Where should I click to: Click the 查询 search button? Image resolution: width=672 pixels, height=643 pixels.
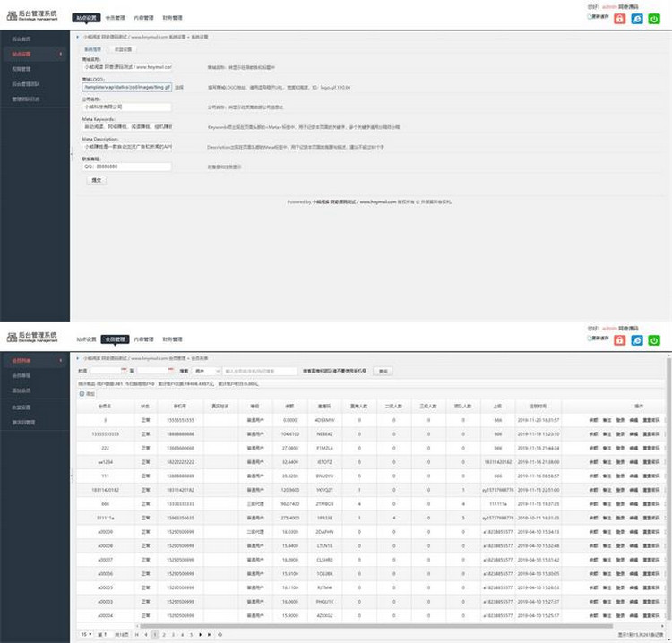(x=383, y=372)
